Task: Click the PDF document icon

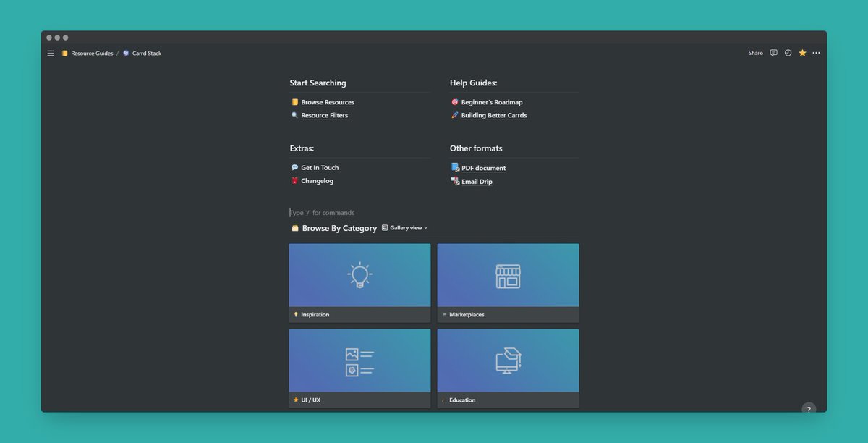Action: pos(455,167)
